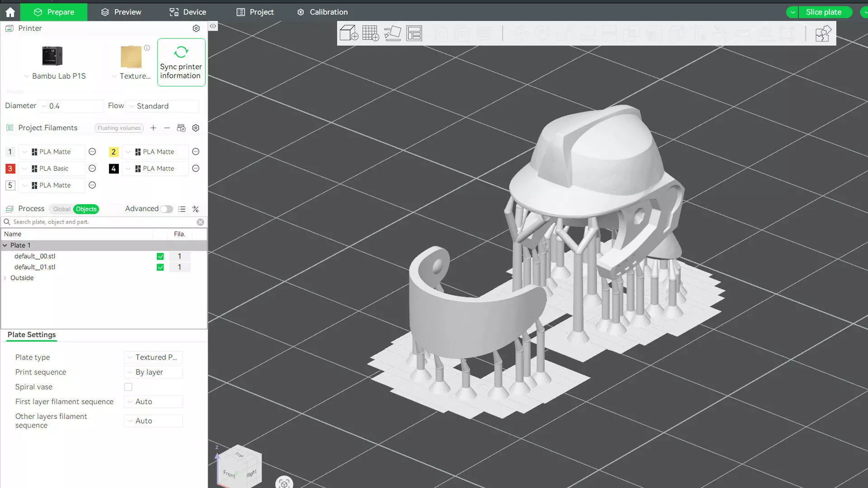Image resolution: width=868 pixels, height=488 pixels.
Task: Click the add filament plus icon
Action: coord(153,128)
